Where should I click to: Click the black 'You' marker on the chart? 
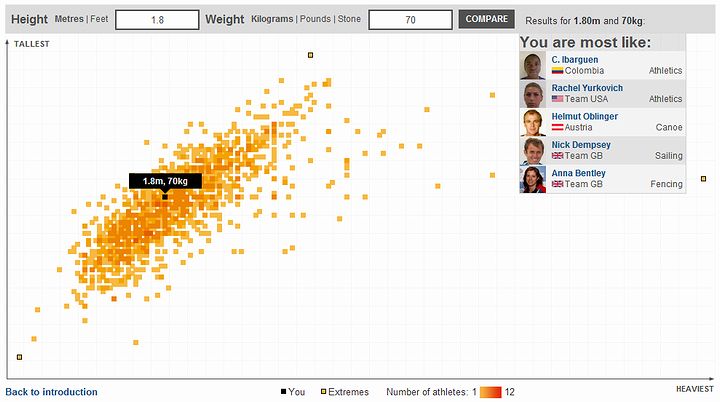coord(165,197)
